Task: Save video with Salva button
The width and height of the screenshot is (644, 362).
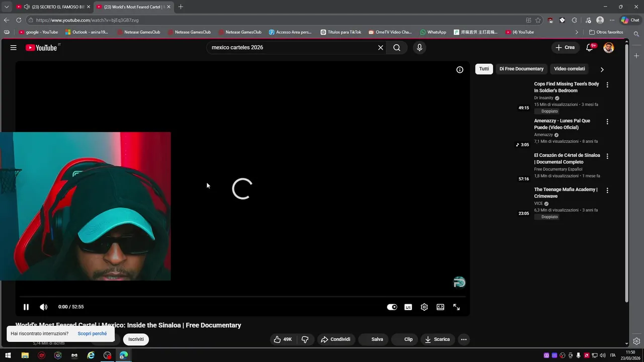Action: [374, 339]
